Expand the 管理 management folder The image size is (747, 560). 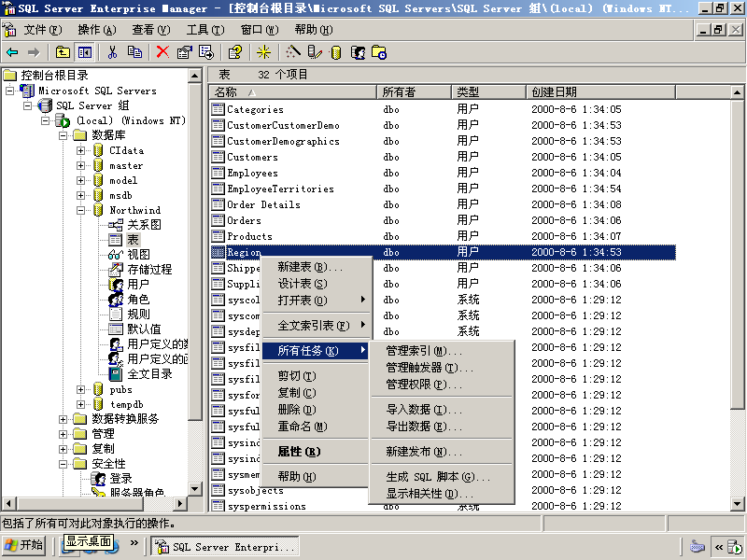point(63,434)
